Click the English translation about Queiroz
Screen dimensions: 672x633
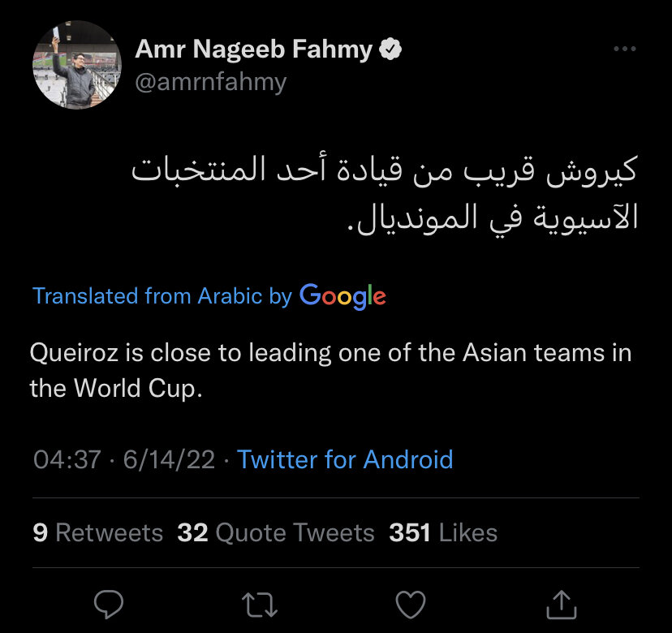click(330, 370)
